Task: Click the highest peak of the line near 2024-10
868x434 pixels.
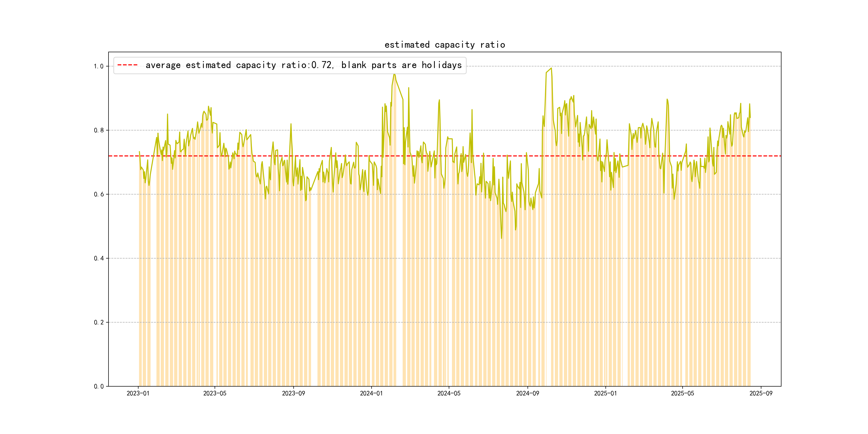Action: point(551,68)
